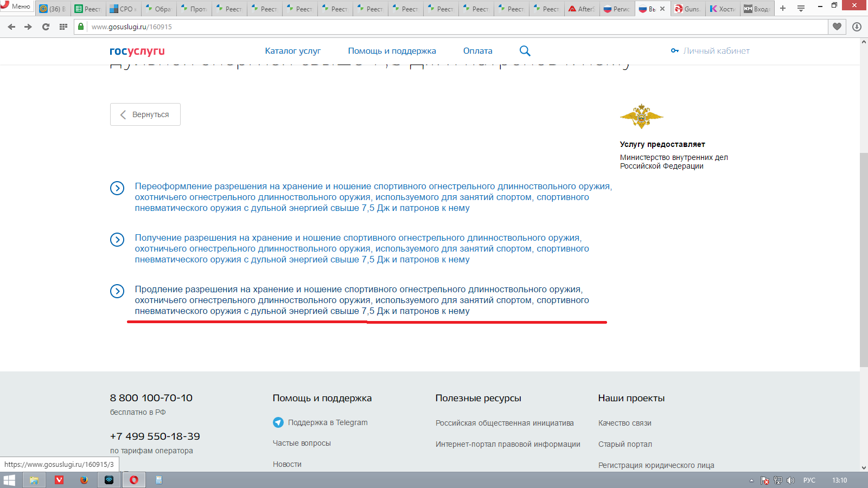Image resolution: width=868 pixels, height=488 pixels.
Task: Open the Opera Меню button
Action: click(17, 7)
